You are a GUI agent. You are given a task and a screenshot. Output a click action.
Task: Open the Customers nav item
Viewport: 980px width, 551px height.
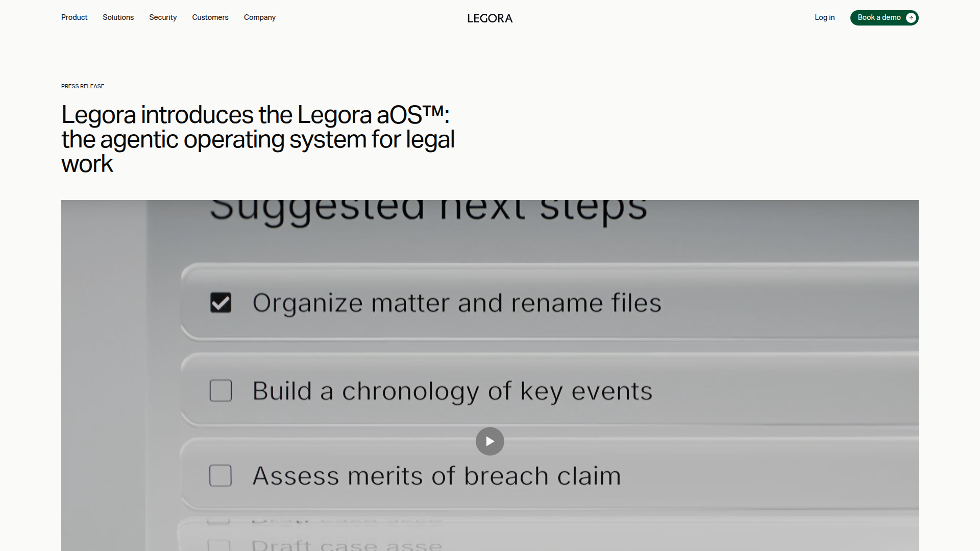pyautogui.click(x=210, y=17)
